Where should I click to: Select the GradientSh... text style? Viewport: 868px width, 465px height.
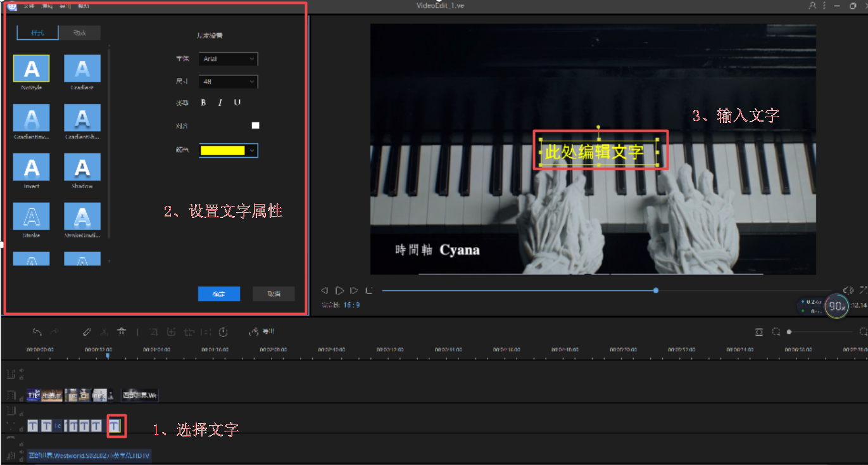(82, 118)
